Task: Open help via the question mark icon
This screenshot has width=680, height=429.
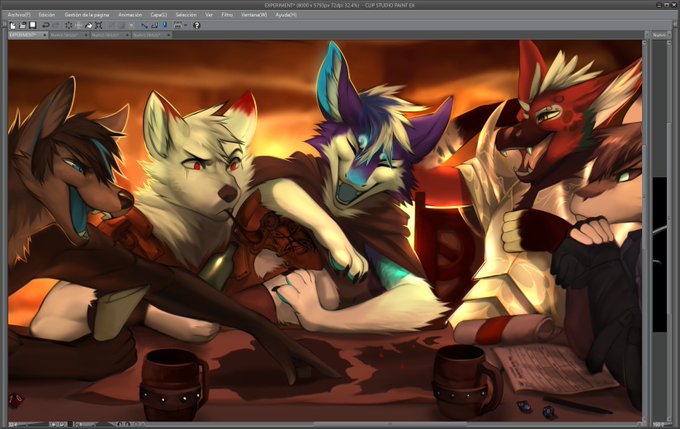Action: click(x=196, y=26)
